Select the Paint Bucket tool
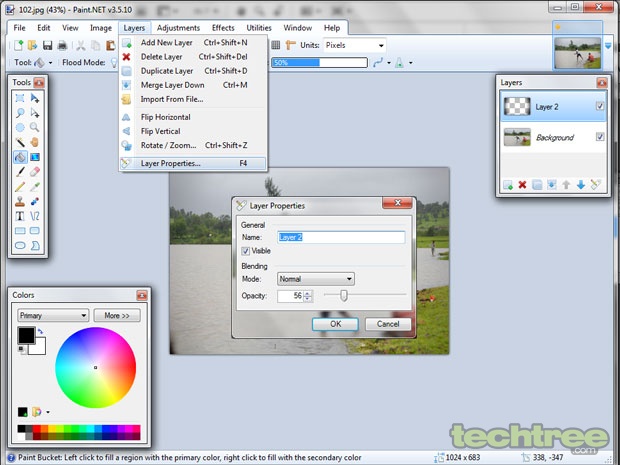 [20, 157]
